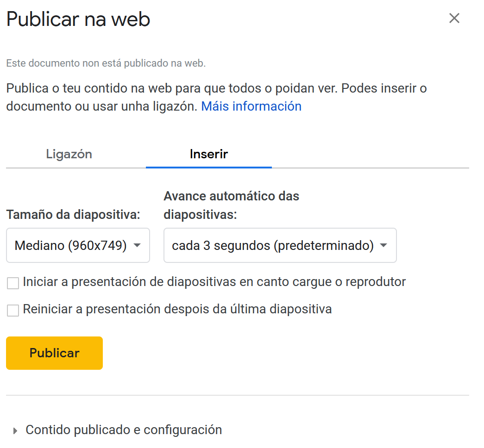Image resolution: width=484 pixels, height=448 pixels.
Task: Switch to the Ligazón tab
Action: [x=69, y=154]
